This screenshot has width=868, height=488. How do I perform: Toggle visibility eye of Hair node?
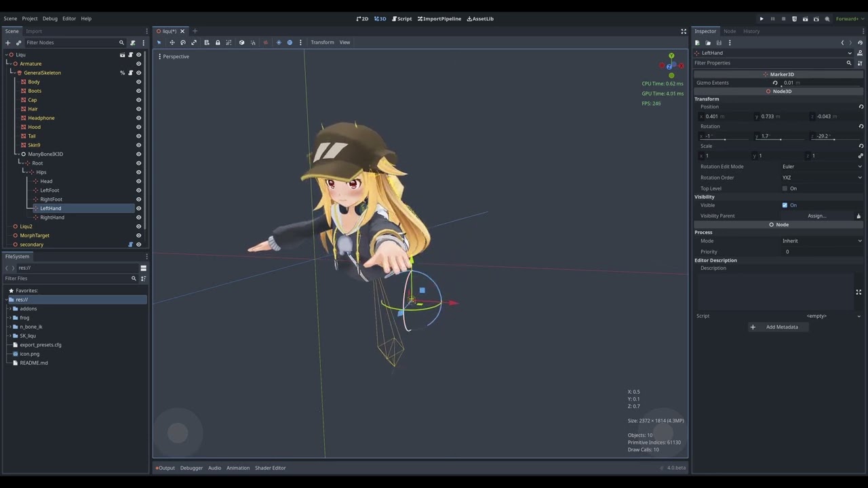[138, 109]
